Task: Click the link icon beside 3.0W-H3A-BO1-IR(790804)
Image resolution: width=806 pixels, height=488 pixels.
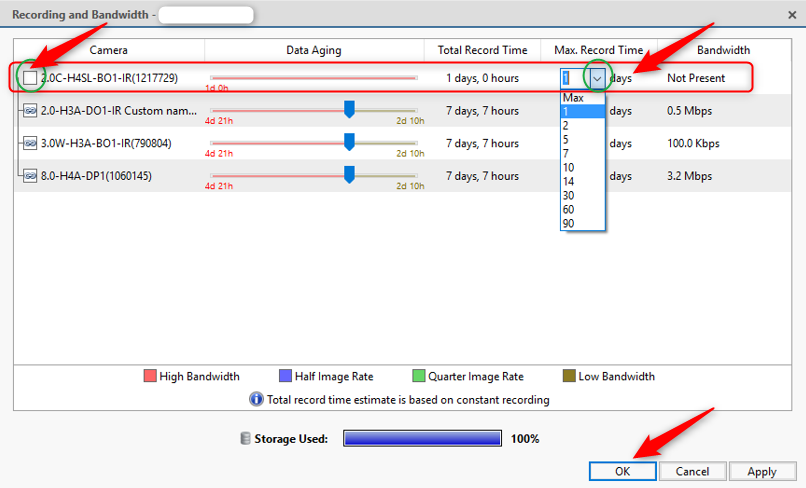Action: [30, 143]
